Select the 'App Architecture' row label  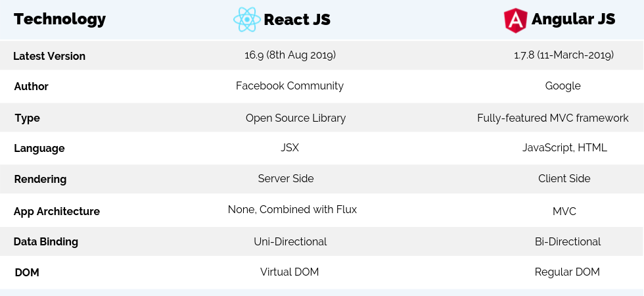coord(57,211)
